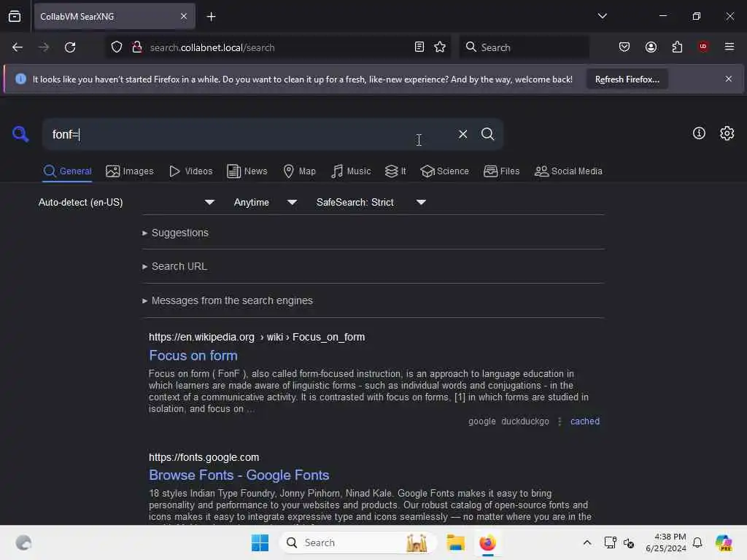Viewport: 747px width, 560px height.
Task: Open the en.wikipedia.org Focus_on_form URL
Action: pos(257,337)
